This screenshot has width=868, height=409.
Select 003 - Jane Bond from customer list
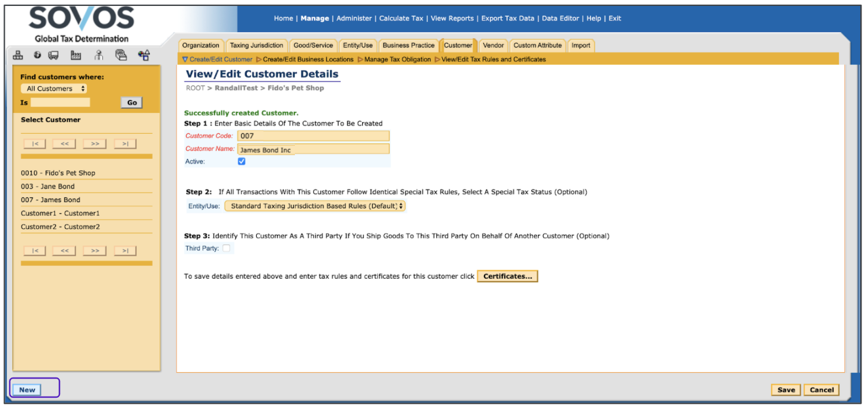tap(48, 187)
